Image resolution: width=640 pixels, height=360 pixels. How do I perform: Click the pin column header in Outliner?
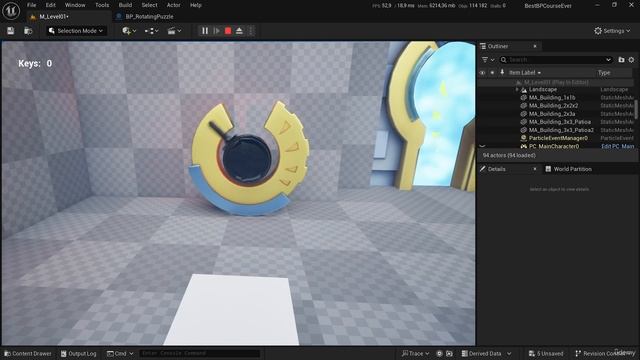click(502, 73)
